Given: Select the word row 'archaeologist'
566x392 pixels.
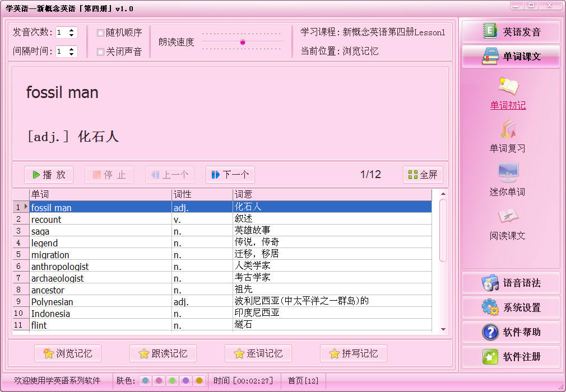Looking at the screenshot, I should 222,278.
